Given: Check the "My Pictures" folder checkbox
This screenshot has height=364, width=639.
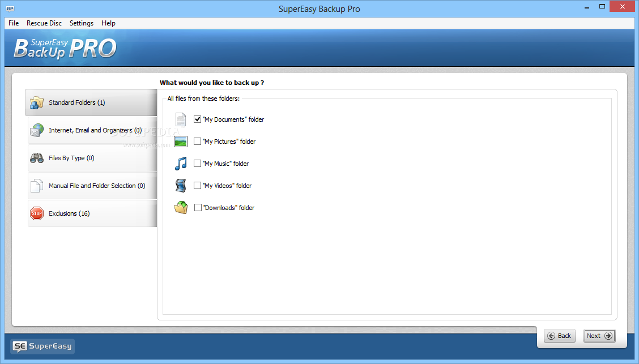Looking at the screenshot, I should [197, 142].
